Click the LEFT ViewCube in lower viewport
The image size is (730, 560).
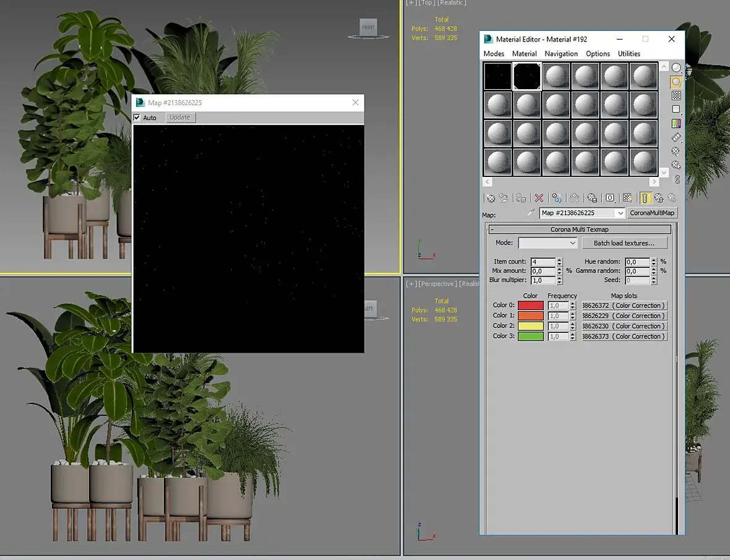[370, 309]
